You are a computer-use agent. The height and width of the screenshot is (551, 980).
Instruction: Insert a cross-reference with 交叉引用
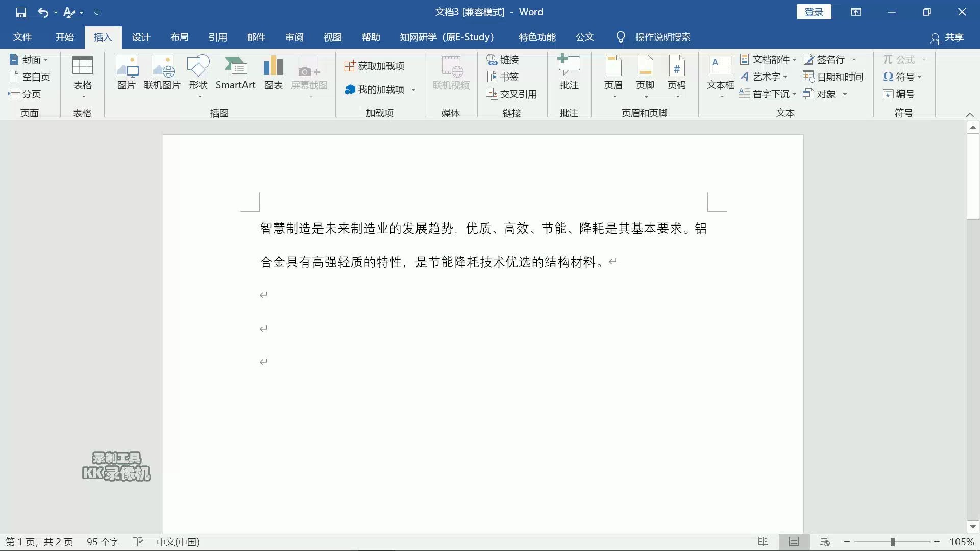point(511,94)
